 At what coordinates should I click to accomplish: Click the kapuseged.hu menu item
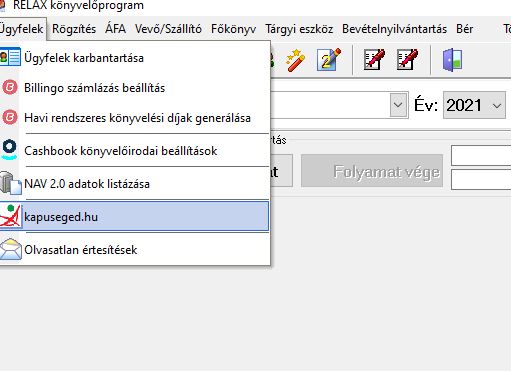coord(135,217)
